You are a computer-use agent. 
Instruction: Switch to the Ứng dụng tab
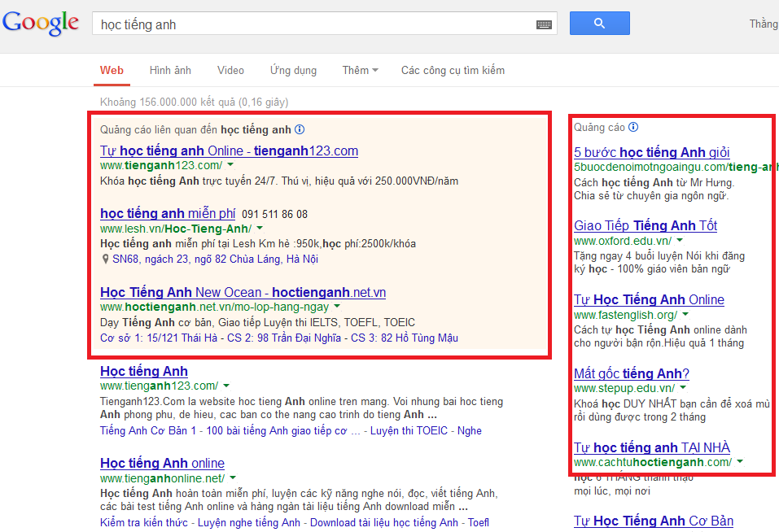pos(293,71)
